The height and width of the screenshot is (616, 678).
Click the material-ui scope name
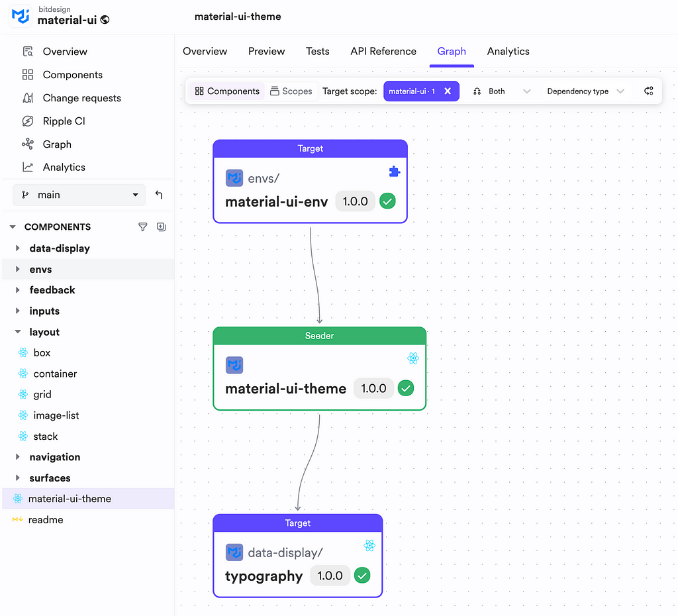click(x=67, y=20)
